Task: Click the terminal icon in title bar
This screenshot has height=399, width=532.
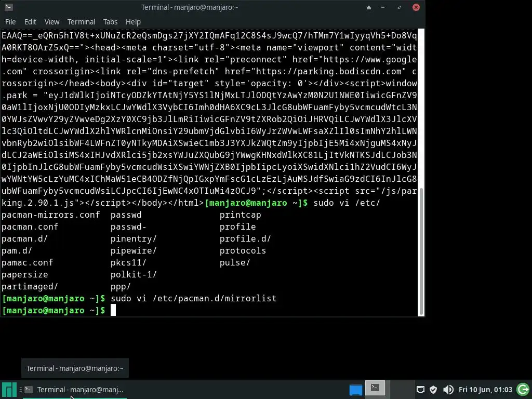Action: tap(8, 7)
